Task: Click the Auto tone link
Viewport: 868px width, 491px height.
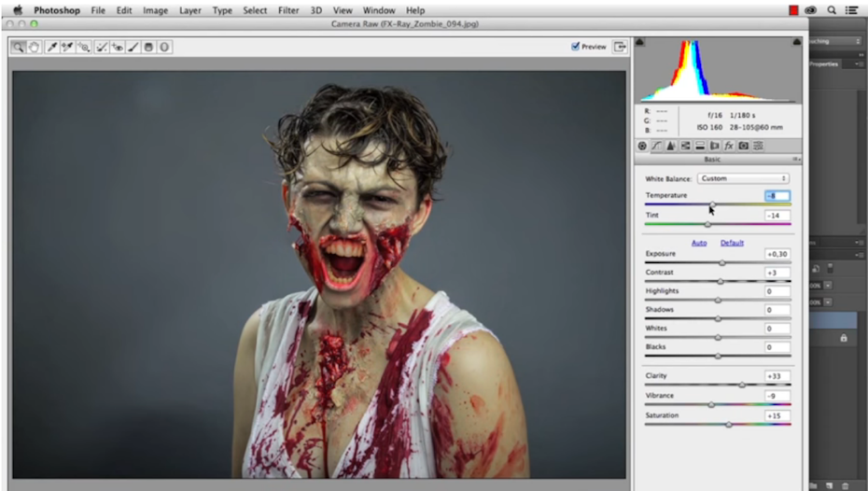Action: [698, 243]
